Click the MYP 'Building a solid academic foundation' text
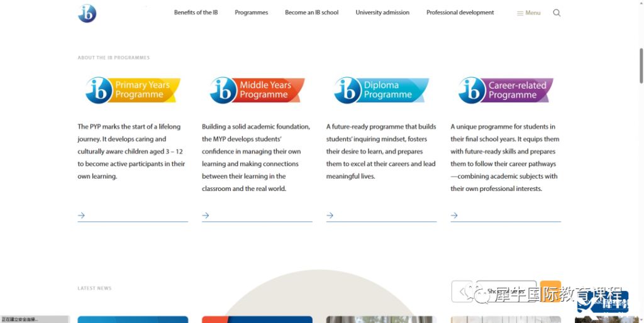This screenshot has height=323, width=644. click(x=256, y=158)
